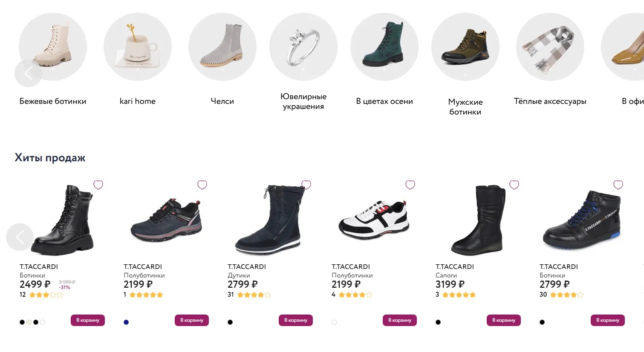Click the wishlist heart on Ботинки 2499 ₽
This screenshot has height=352, width=644.
coord(98,185)
